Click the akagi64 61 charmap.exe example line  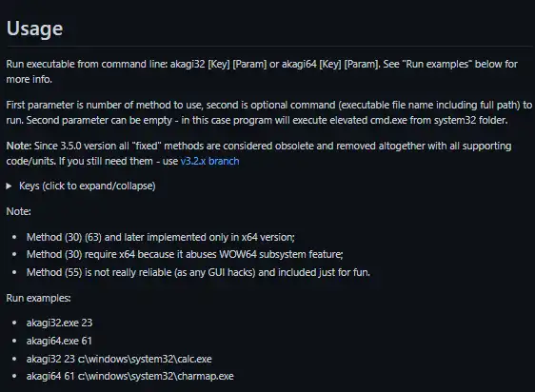[x=130, y=376]
